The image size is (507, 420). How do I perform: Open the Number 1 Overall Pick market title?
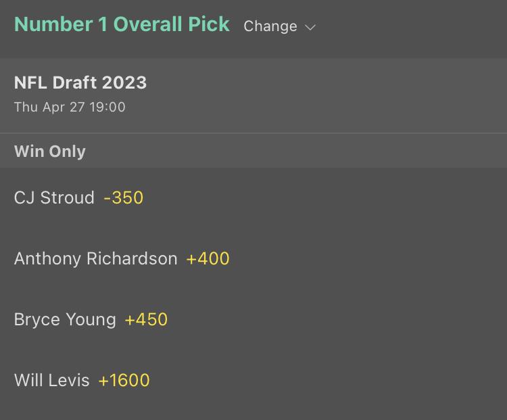pos(122,24)
